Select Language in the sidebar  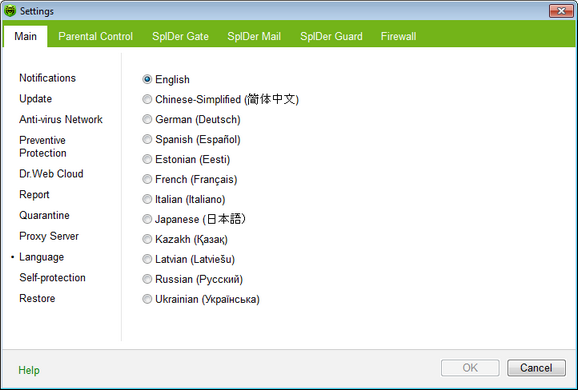point(42,257)
